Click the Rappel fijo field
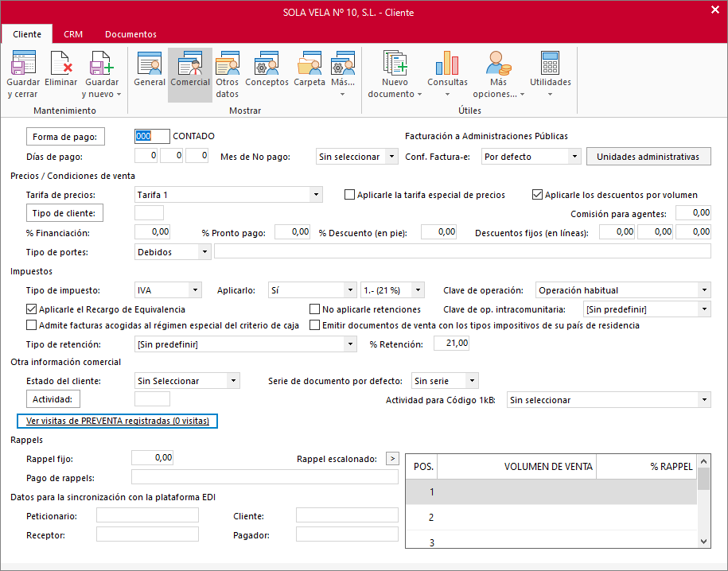Image resolution: width=728 pixels, height=571 pixels. pos(152,458)
